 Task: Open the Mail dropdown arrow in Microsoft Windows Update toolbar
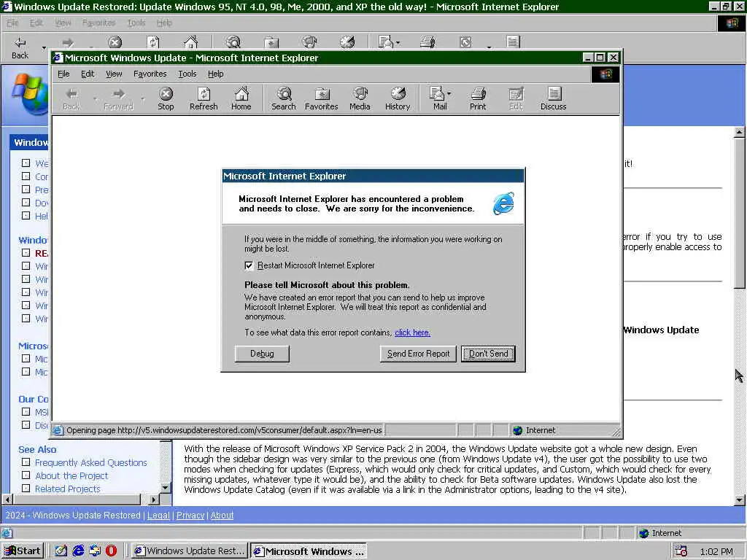coord(449,94)
